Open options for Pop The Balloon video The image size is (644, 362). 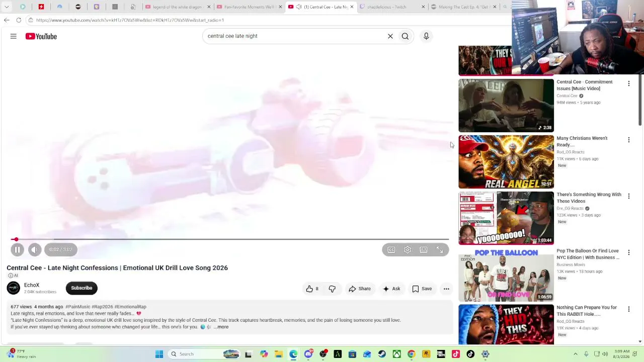pos(628,252)
